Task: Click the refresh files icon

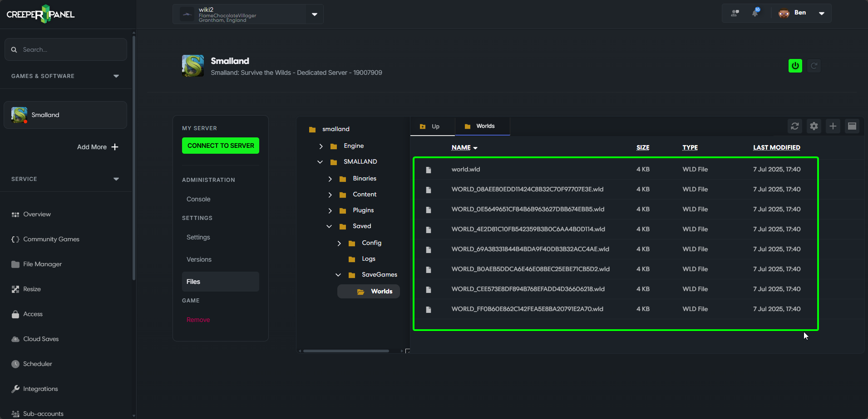Action: pyautogui.click(x=795, y=126)
